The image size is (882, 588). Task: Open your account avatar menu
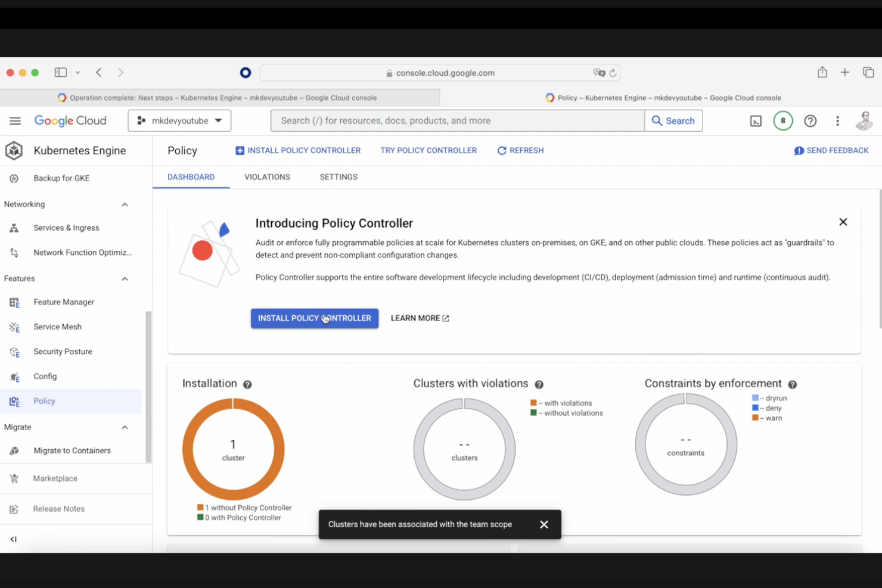[864, 120]
